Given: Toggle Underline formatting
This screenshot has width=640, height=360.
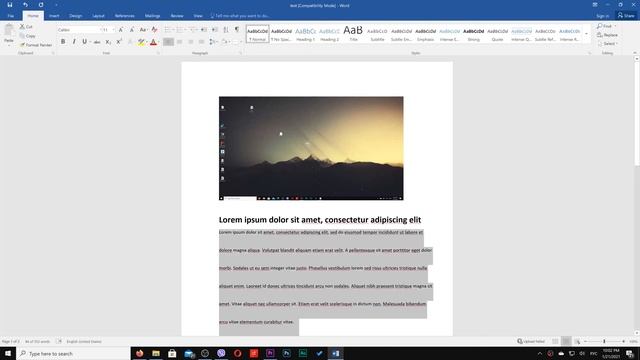Looking at the screenshot, I should [x=84, y=42].
